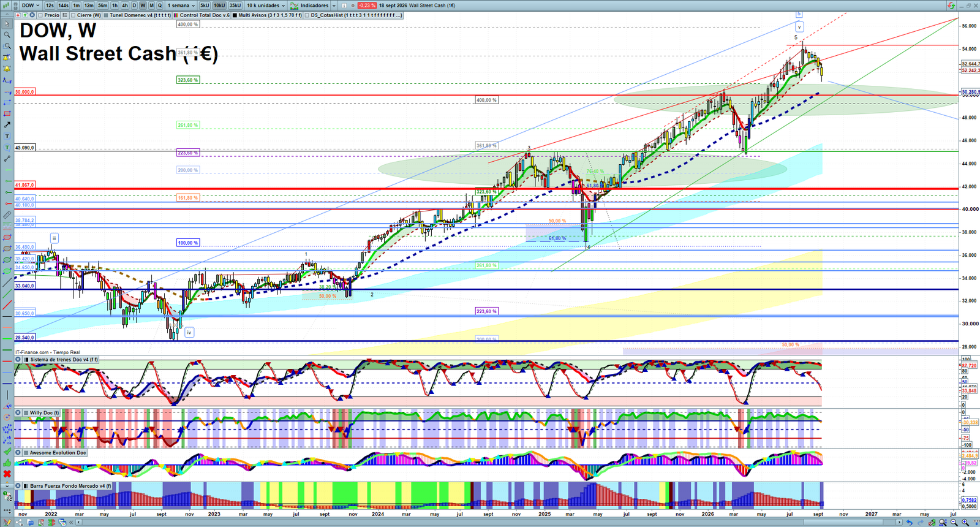Pick the zoom-to-area rectangle tool
Screen dimensions: 980x527
point(7,46)
